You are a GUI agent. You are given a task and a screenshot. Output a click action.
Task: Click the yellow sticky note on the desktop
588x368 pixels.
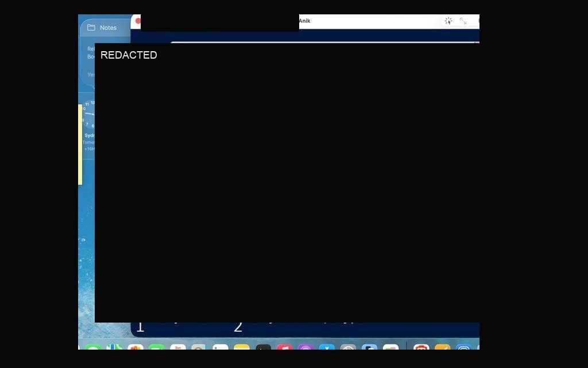click(x=80, y=144)
